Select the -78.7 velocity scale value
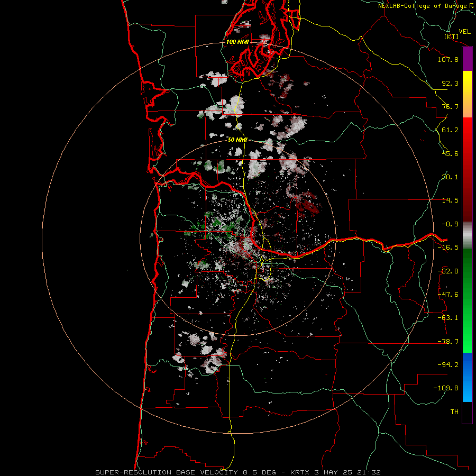Screen dimensions: 476x476 tap(448, 342)
